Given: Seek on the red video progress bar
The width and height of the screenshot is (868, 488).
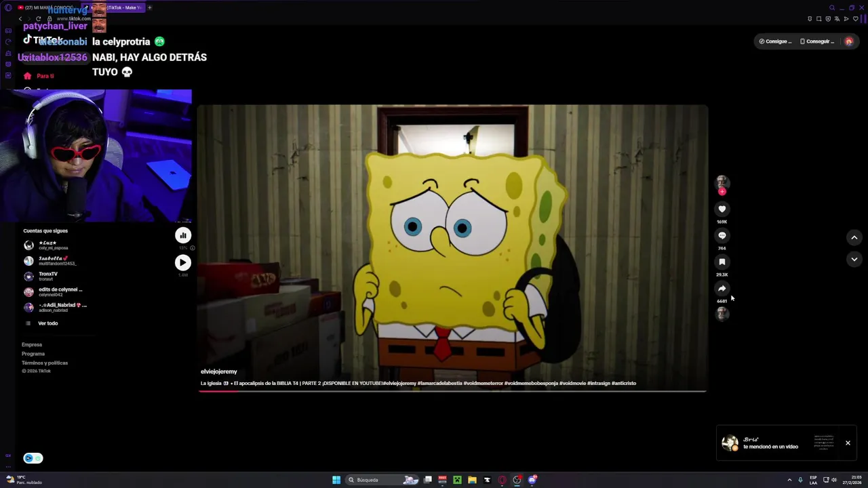Looking at the screenshot, I should point(452,391).
